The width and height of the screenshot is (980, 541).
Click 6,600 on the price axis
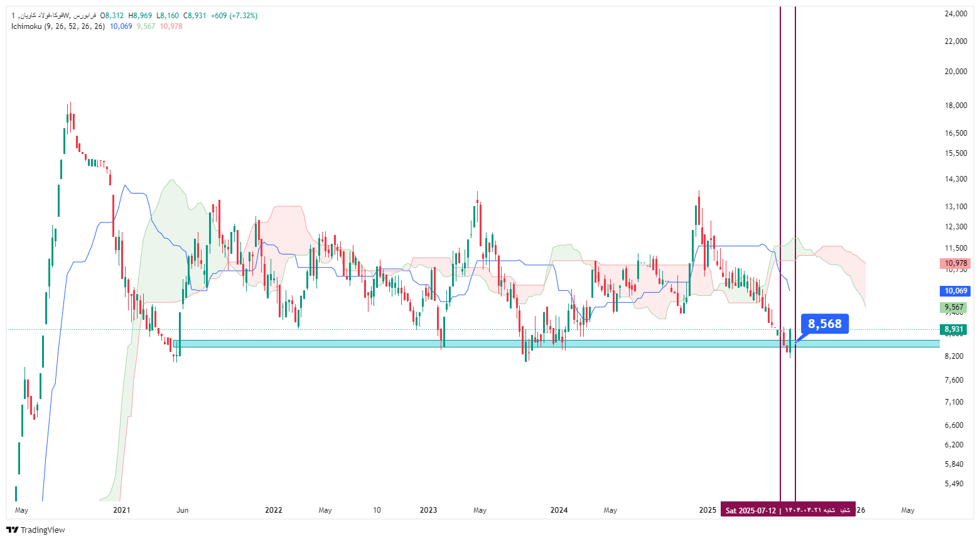tap(954, 425)
